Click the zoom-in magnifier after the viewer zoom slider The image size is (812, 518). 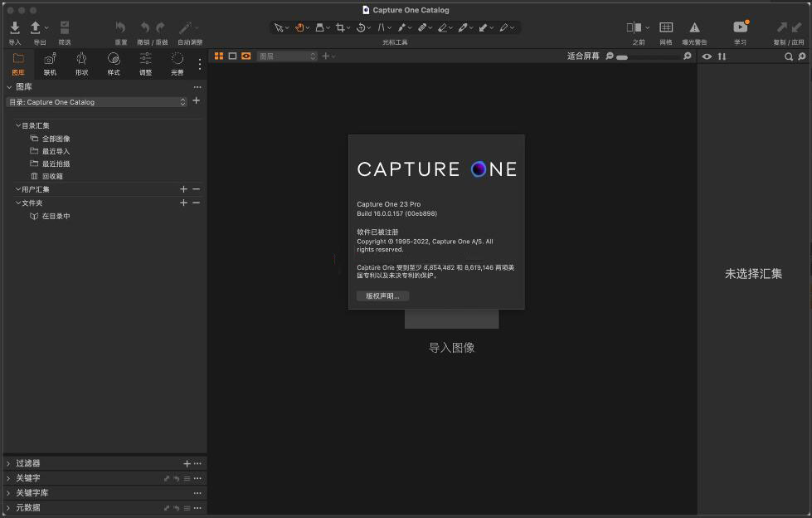point(688,56)
